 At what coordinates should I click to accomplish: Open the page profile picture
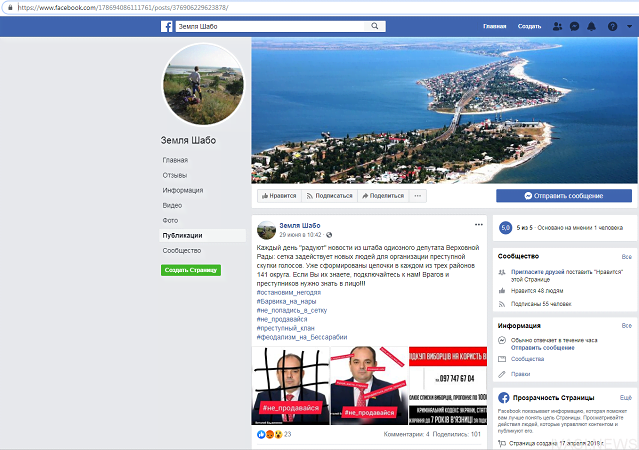(203, 84)
